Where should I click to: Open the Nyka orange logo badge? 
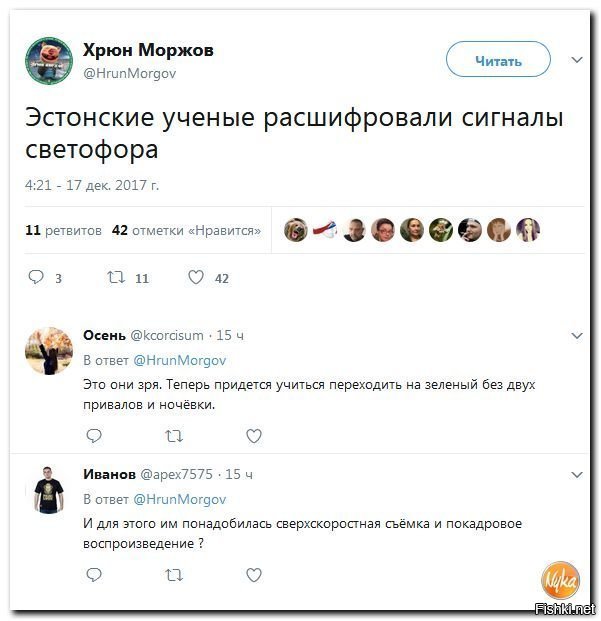coord(560,580)
